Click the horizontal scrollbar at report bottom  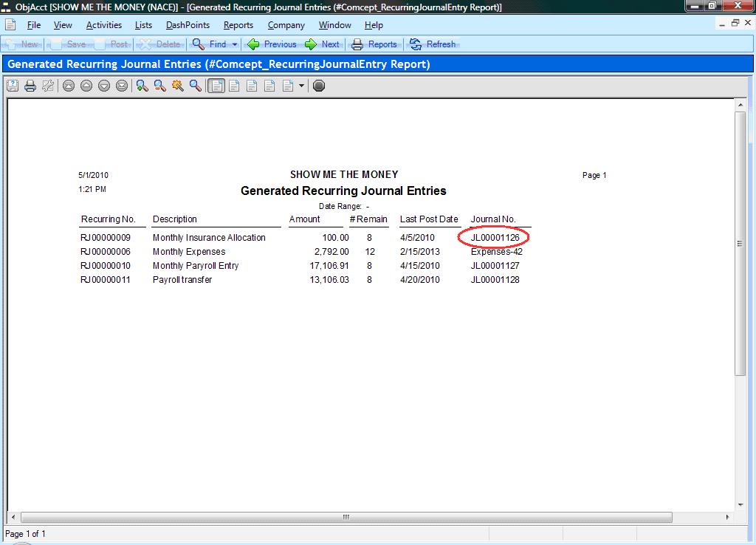tap(346, 518)
